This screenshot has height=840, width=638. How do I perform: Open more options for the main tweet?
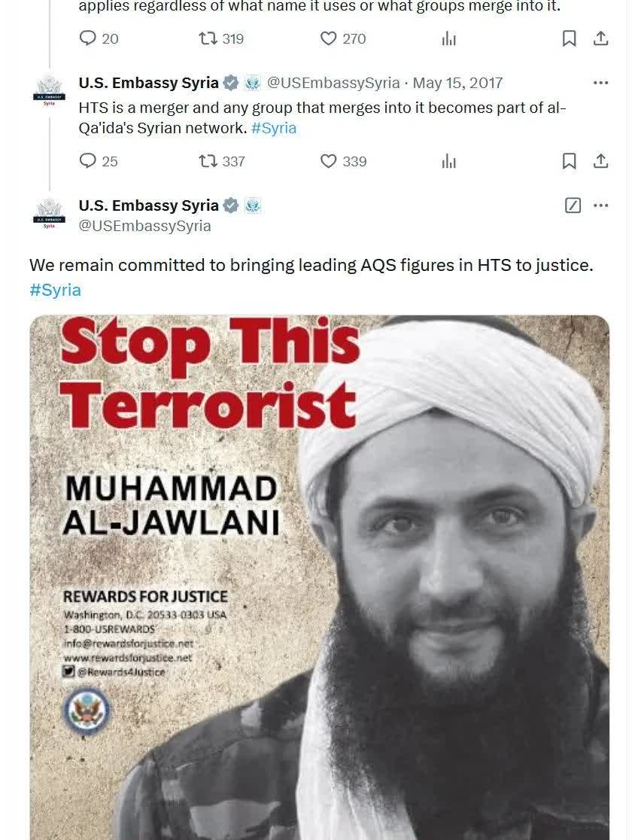coord(601,205)
